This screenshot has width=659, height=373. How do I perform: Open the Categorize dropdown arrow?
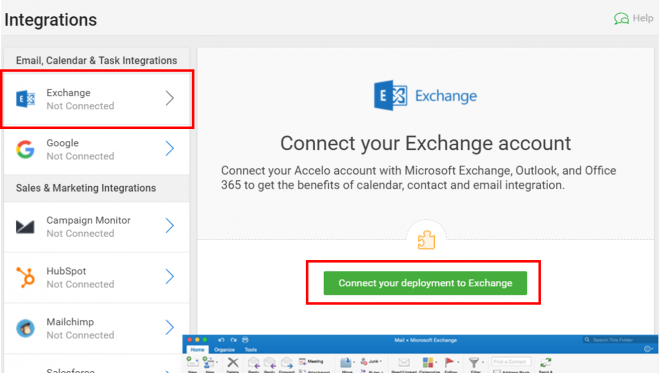point(436,362)
